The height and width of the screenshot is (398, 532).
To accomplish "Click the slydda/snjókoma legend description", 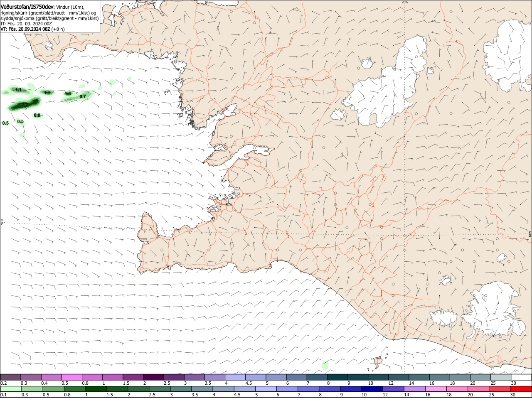I will (x=49, y=18).
